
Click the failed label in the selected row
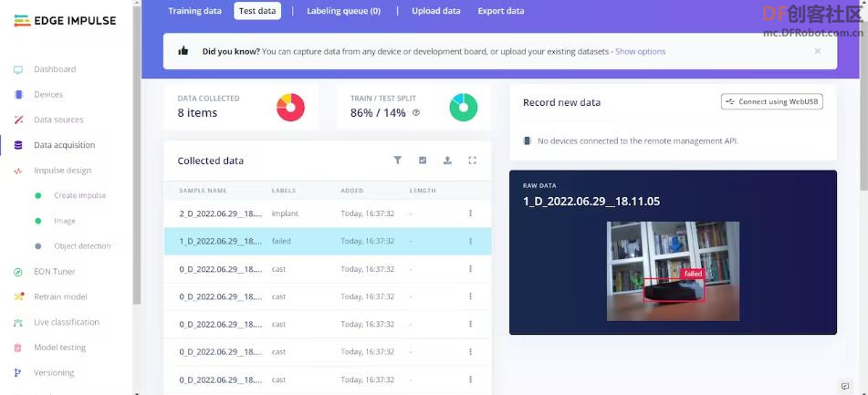point(281,241)
